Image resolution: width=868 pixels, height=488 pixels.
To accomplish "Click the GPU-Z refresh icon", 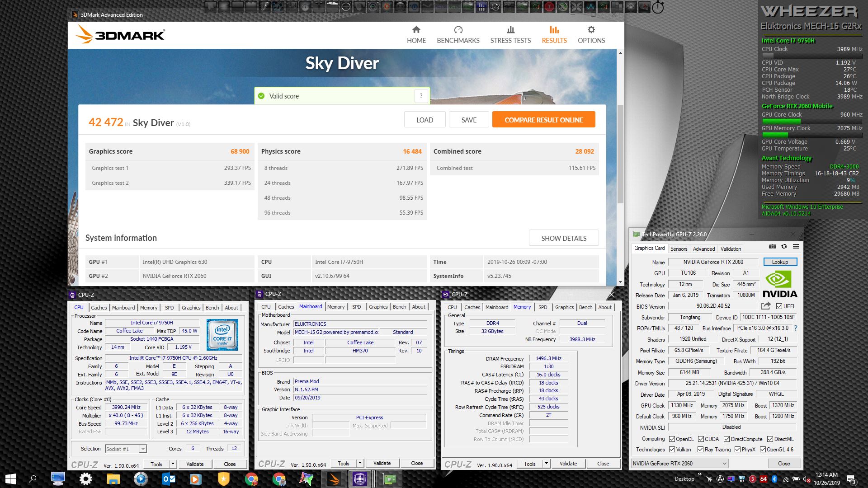I will (x=784, y=246).
